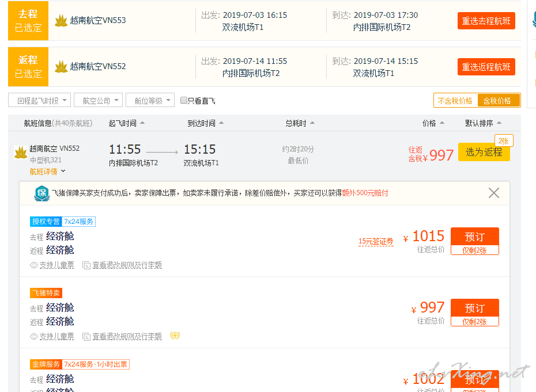Click the 去程已选定 label
536x392 pixels.
point(28,21)
